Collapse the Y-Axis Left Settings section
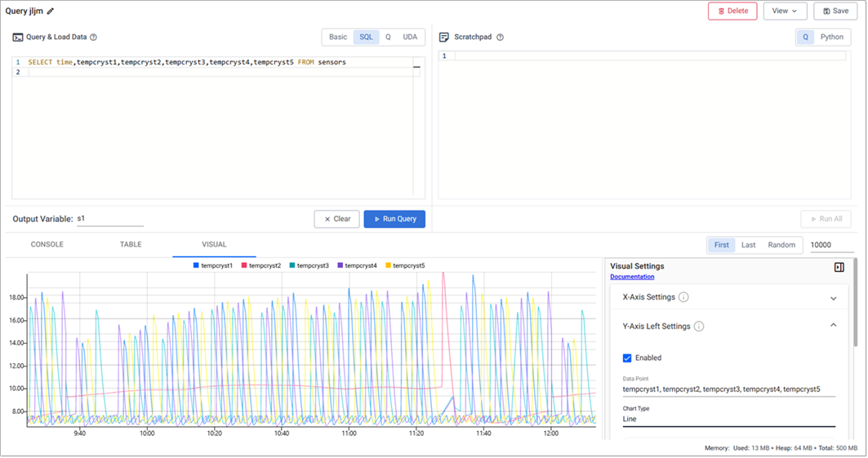This screenshot has height=458, width=868. [x=833, y=326]
